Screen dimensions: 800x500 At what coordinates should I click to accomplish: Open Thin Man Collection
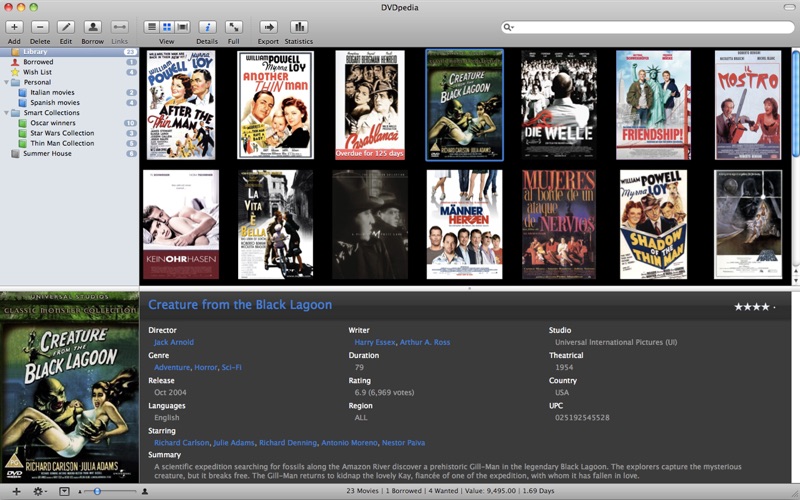pyautogui.click(x=69, y=143)
